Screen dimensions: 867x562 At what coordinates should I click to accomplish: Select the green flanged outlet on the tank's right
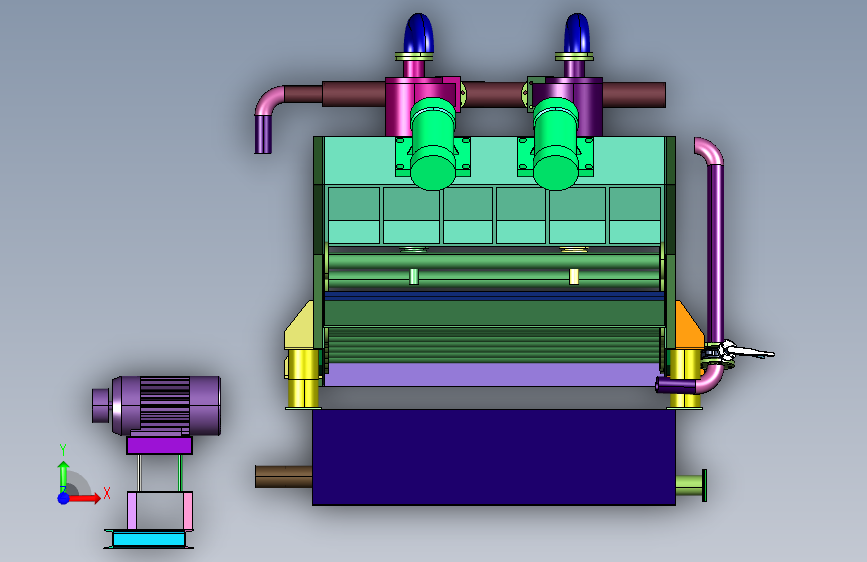coord(691,485)
